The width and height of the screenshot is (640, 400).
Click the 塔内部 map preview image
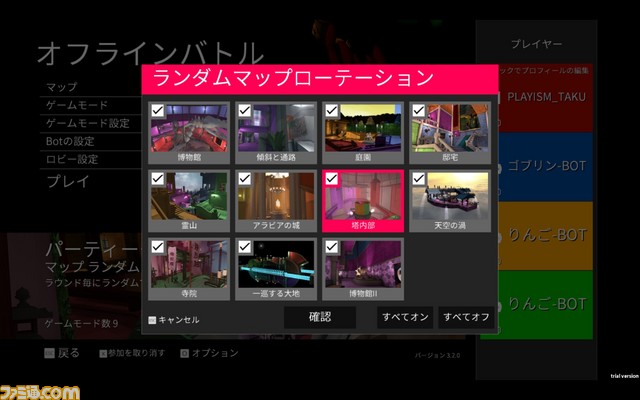coord(363,196)
